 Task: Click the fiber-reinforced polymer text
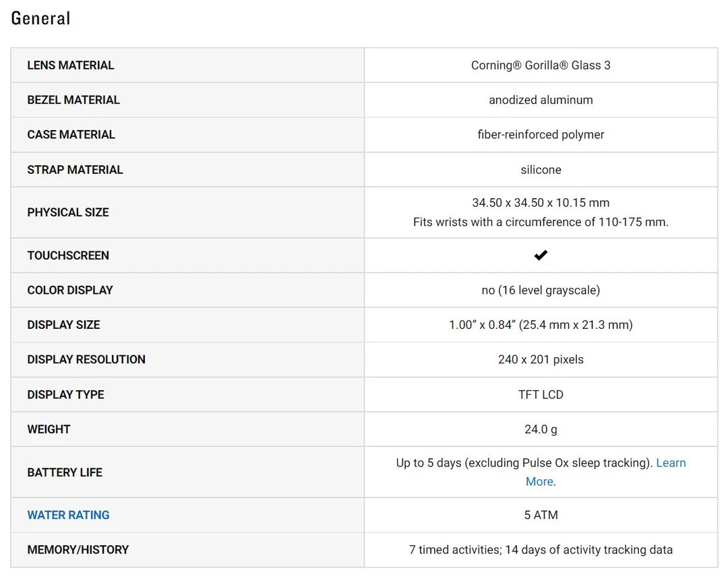(x=541, y=135)
